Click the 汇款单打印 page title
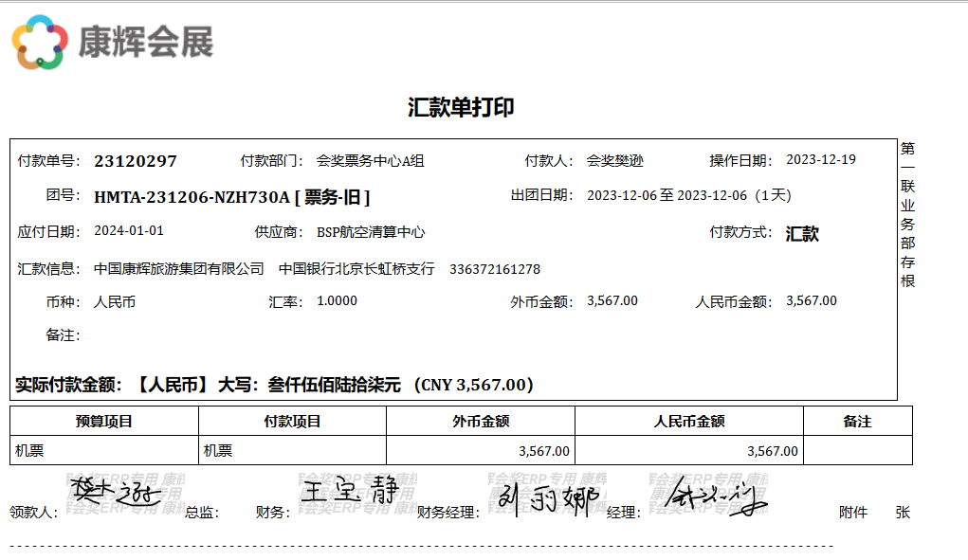Image resolution: width=968 pixels, height=560 pixels. 461,107
